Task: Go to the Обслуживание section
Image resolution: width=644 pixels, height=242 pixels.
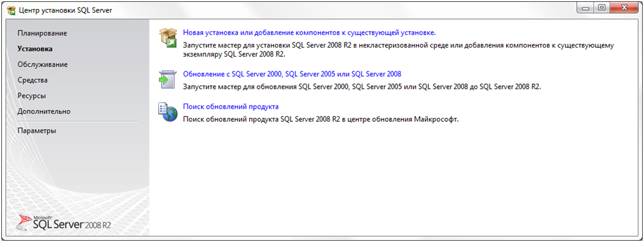Action: coord(43,64)
